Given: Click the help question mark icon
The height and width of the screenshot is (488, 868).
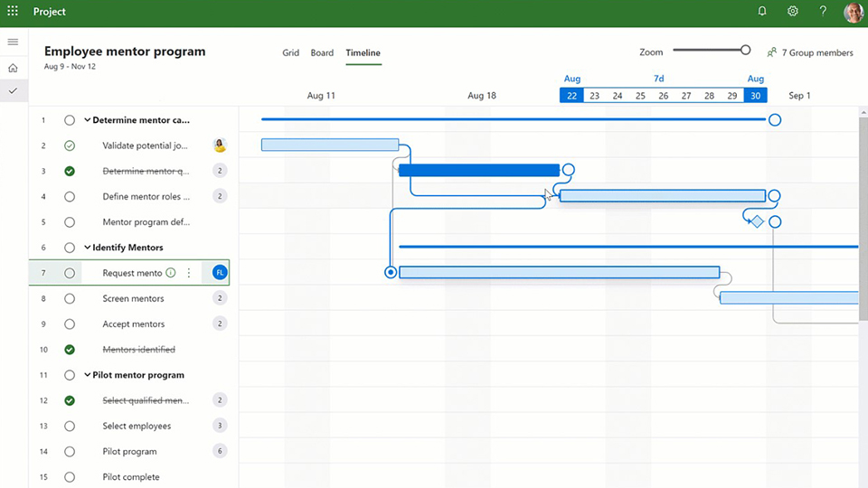Looking at the screenshot, I should 823,12.
